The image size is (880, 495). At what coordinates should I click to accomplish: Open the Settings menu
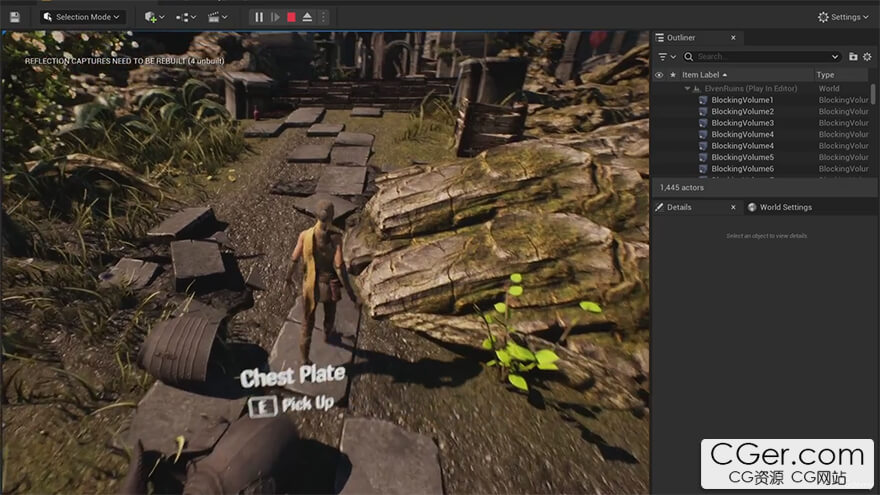coord(843,17)
